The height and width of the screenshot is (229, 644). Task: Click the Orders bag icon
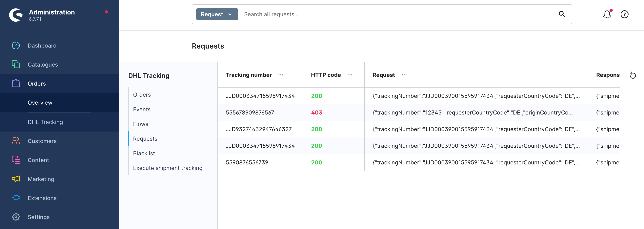[x=16, y=83]
